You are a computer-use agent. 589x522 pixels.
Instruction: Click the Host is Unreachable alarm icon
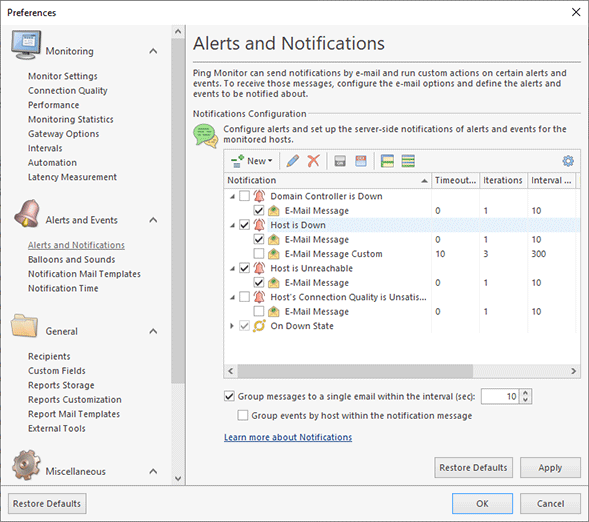259,268
